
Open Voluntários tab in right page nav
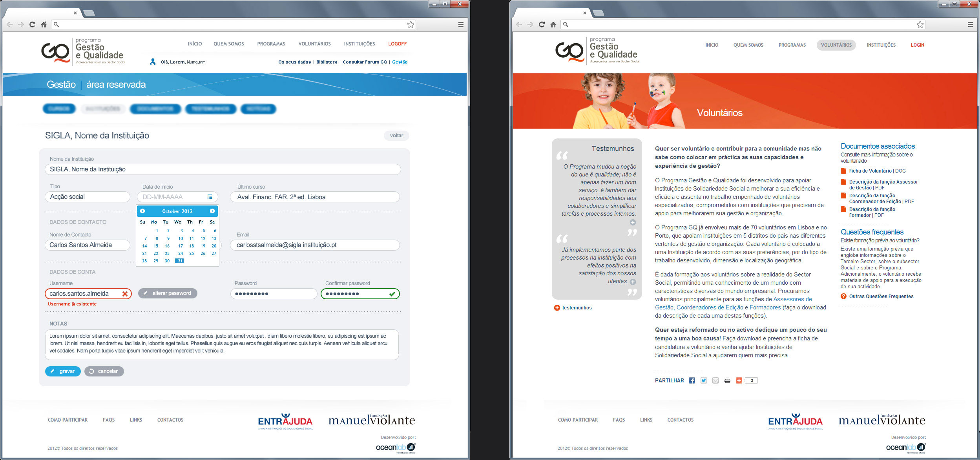pos(836,45)
